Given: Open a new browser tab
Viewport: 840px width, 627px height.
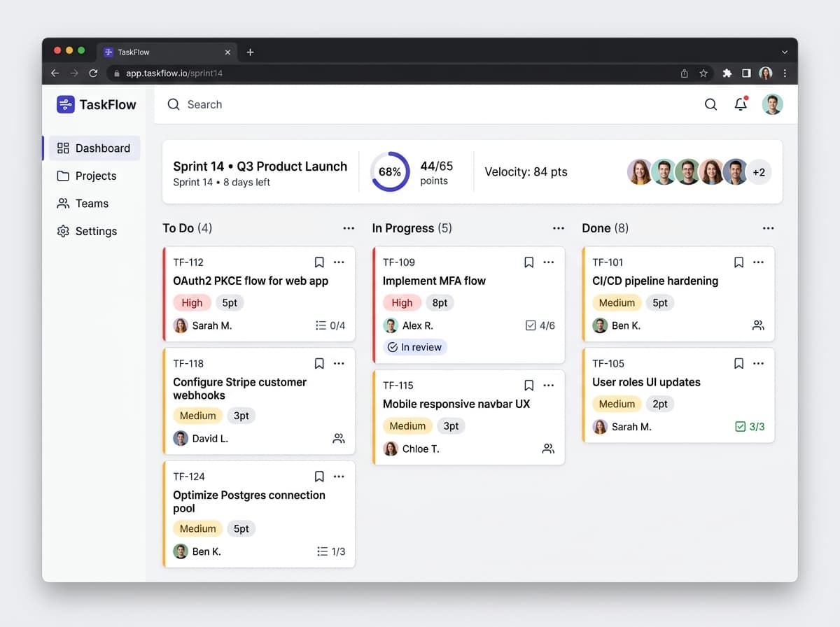Looking at the screenshot, I should (250, 52).
